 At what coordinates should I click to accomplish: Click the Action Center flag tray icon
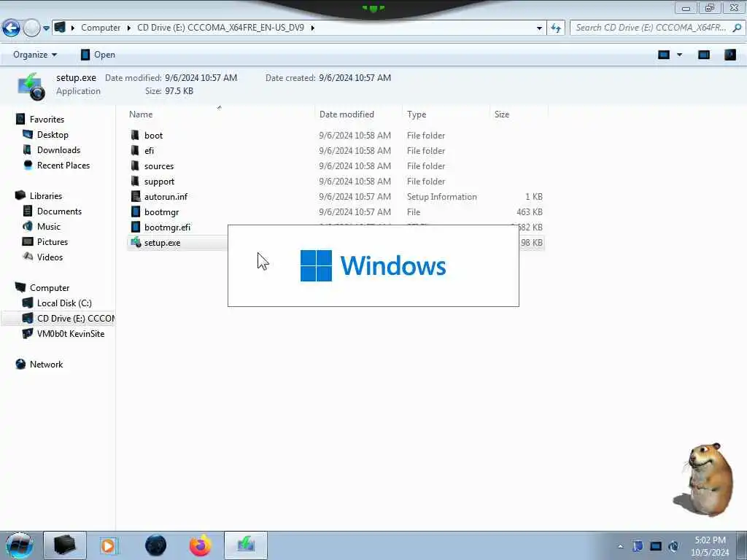coord(638,546)
